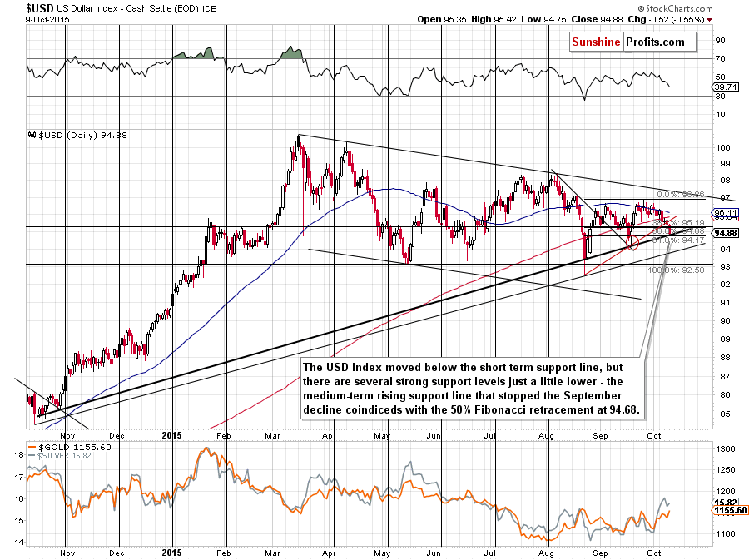The height and width of the screenshot is (560, 749).
Task: Click the 1100 level on the gold axis
Action: [x=725, y=533]
